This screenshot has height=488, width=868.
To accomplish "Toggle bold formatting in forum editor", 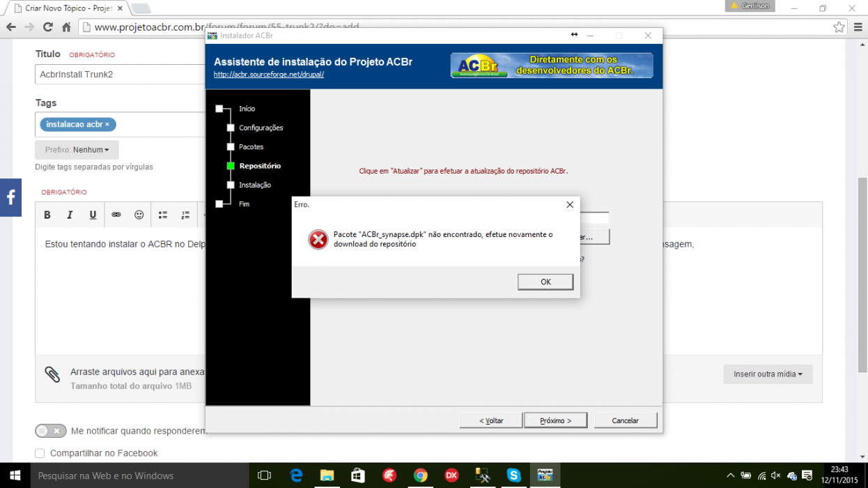I will tap(47, 215).
